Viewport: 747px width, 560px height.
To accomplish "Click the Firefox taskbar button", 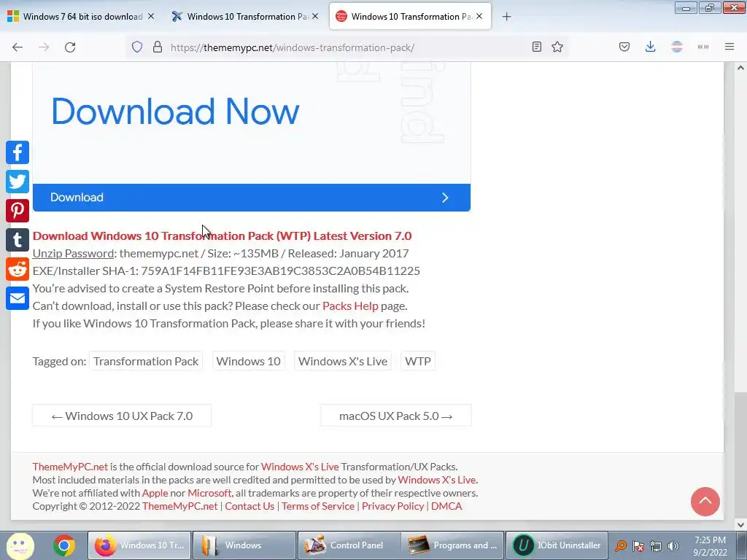I will [x=139, y=545].
